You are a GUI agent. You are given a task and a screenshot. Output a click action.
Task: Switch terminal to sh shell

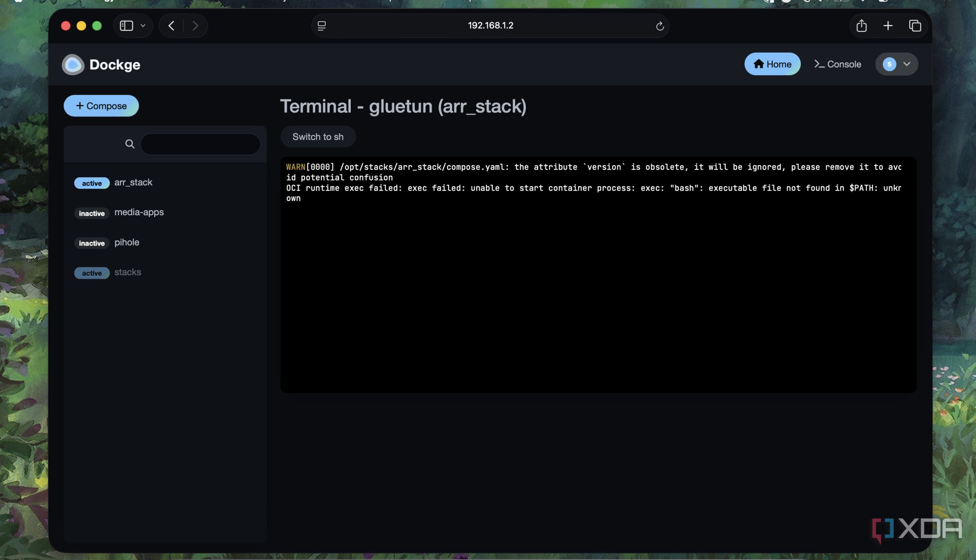point(318,137)
